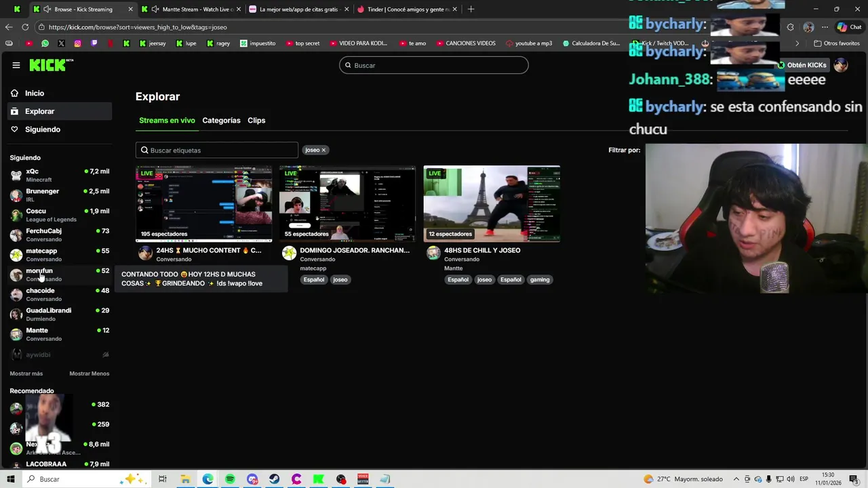868x488 pixels.
Task: Reload the browser page
Action: coord(25,27)
